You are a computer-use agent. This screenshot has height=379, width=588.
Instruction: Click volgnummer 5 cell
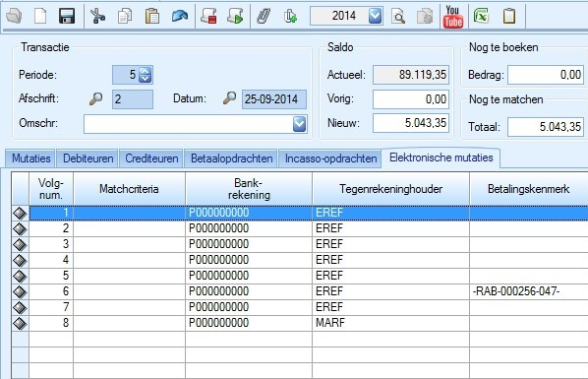[51, 276]
